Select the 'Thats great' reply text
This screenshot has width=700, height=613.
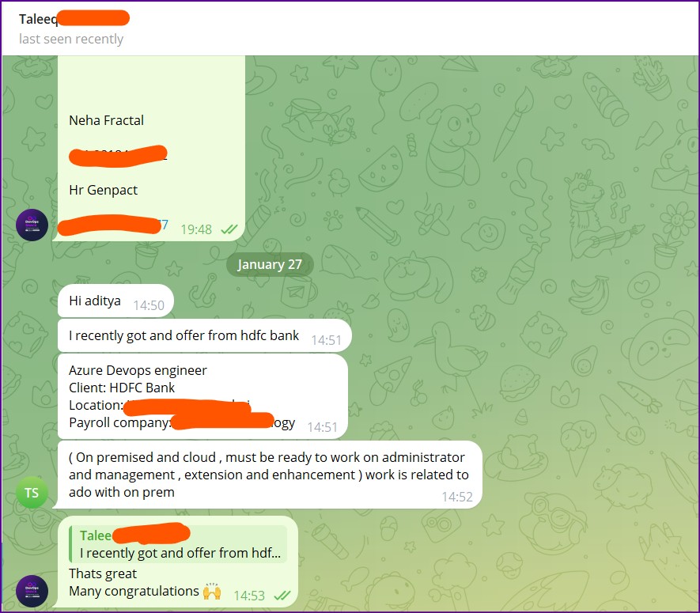103,573
